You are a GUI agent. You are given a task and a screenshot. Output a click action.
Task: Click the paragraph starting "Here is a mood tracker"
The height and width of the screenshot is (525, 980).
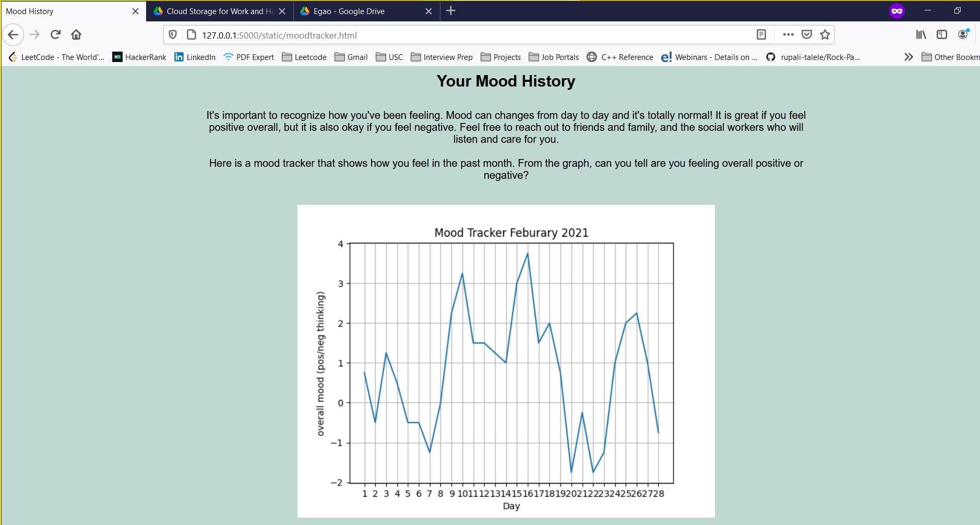tap(506, 169)
